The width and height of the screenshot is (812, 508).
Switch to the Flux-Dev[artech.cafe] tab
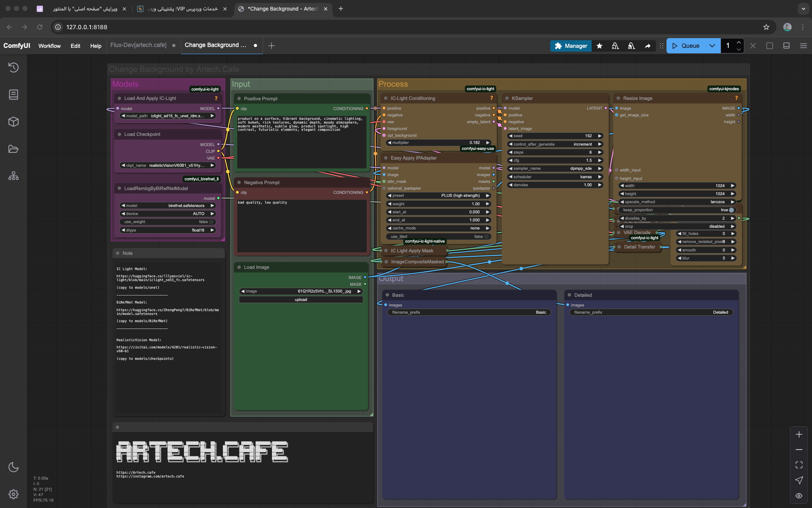(138, 45)
